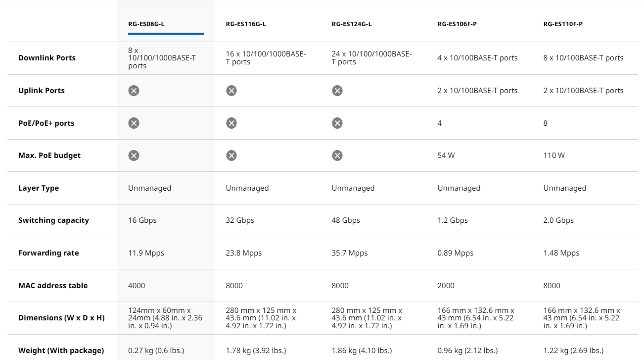Click unavailable icon for RG-ES116G-L Uplink Ports

click(231, 91)
